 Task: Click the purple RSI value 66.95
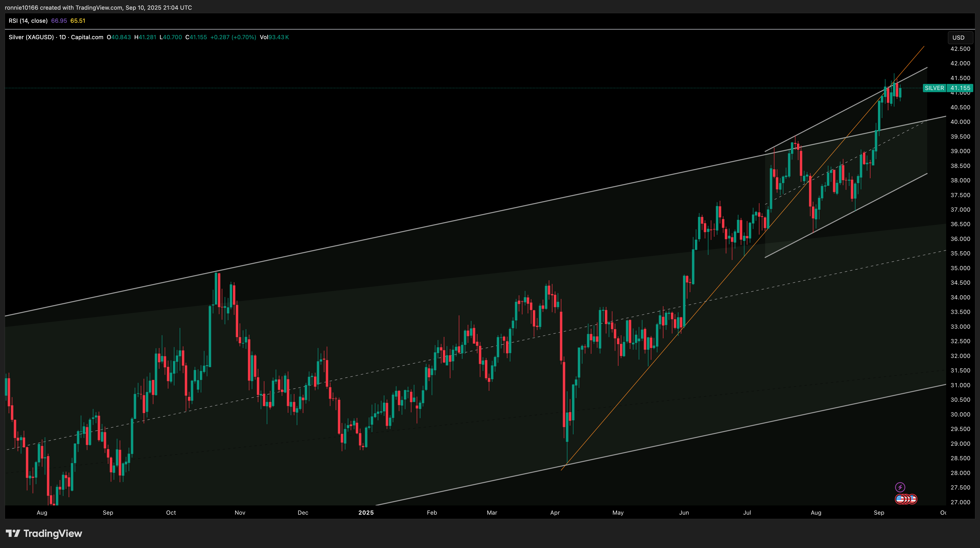pyautogui.click(x=59, y=21)
